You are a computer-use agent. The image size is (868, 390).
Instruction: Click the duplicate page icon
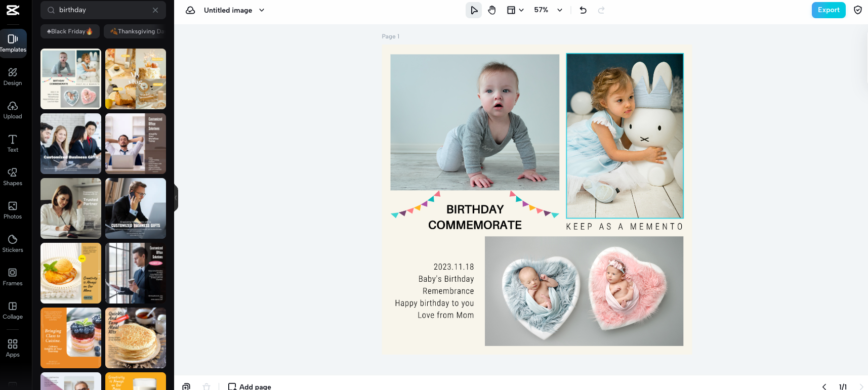click(x=186, y=386)
